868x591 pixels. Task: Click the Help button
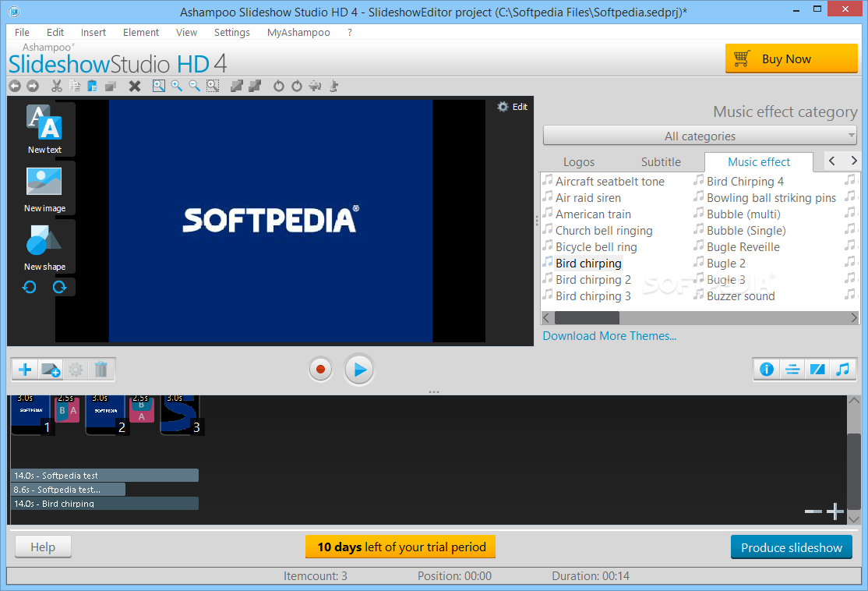(x=43, y=547)
